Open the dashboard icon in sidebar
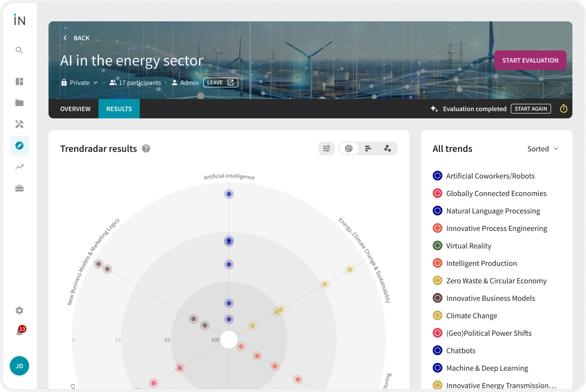This screenshot has width=586, height=392. [19, 82]
